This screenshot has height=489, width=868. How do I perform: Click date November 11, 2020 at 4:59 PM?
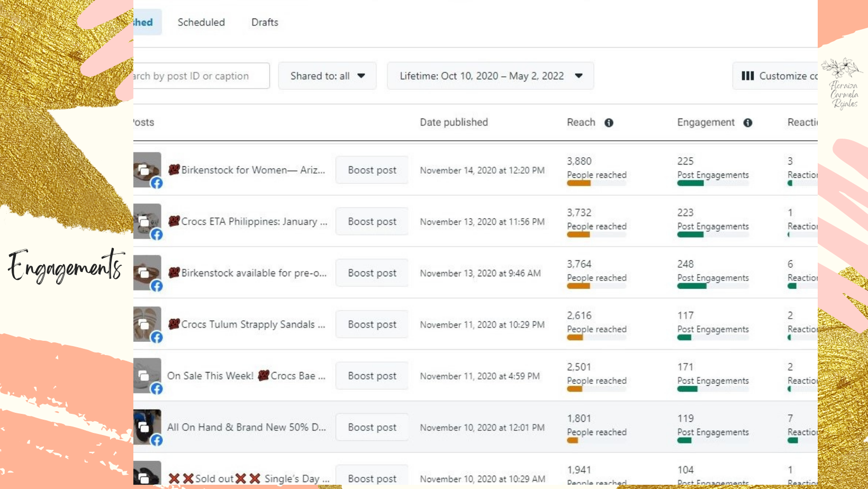(x=480, y=375)
